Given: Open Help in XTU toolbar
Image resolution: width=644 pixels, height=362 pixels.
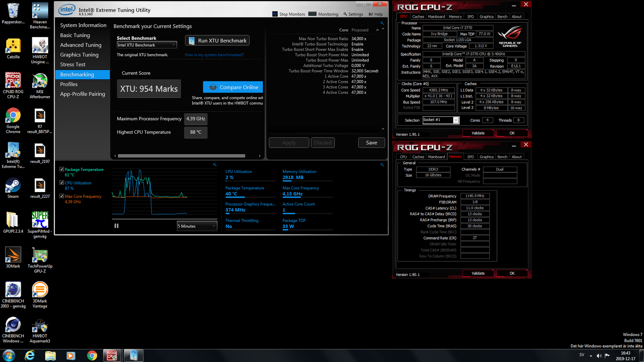Looking at the screenshot, I should pos(375,14).
